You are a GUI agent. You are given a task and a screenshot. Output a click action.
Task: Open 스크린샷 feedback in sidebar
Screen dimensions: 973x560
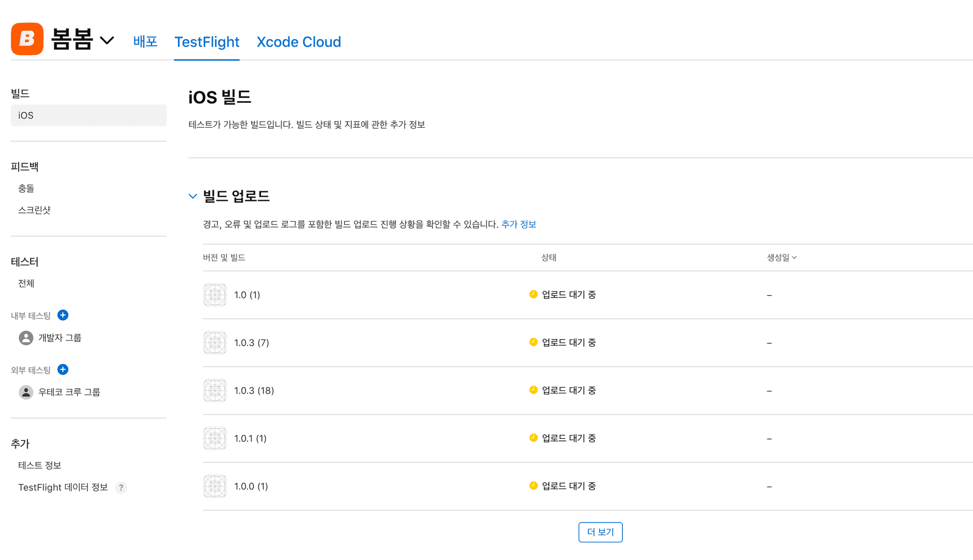(x=34, y=210)
